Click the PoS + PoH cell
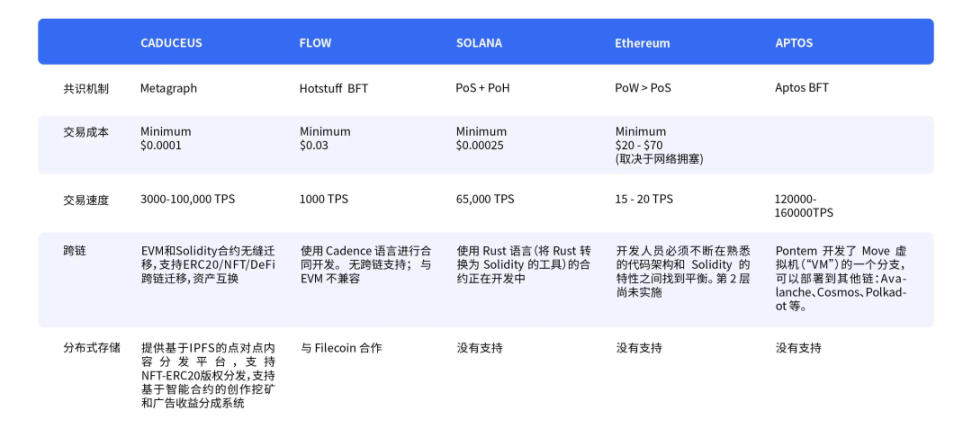The image size is (972, 446). coord(483,88)
